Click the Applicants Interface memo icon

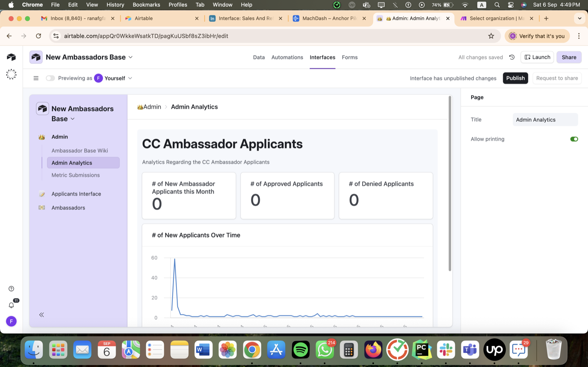tap(42, 194)
